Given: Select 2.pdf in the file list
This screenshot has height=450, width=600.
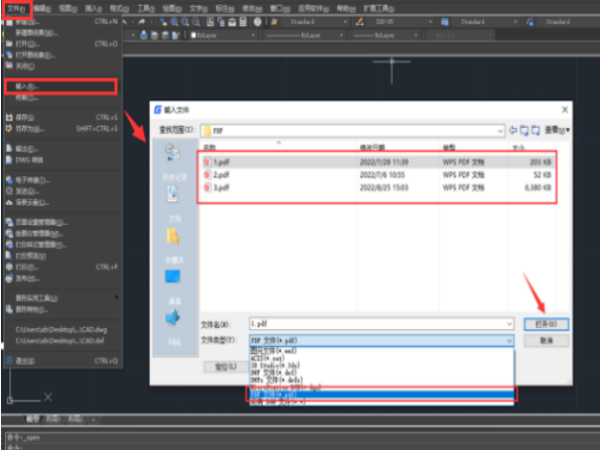Looking at the screenshot, I should 223,173.
